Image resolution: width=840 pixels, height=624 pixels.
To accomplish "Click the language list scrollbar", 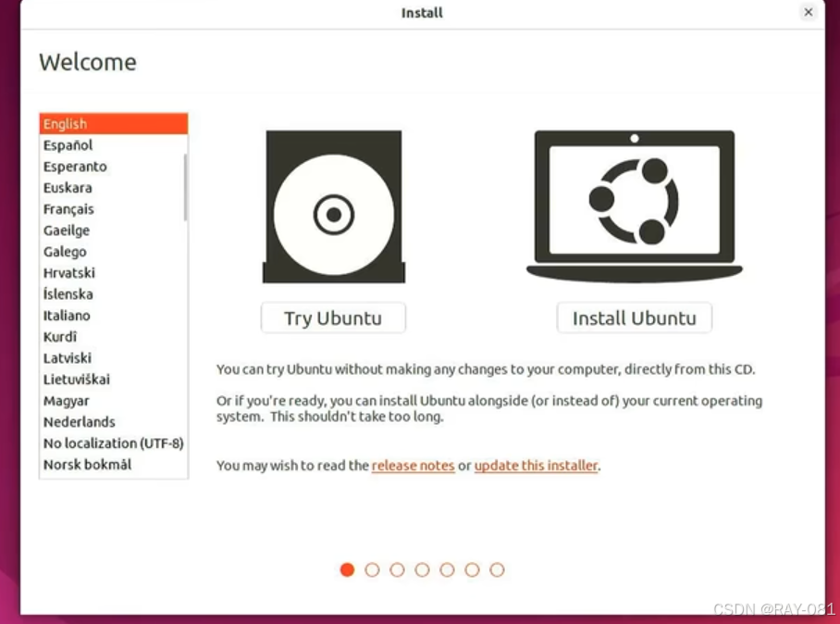I will tap(185, 185).
